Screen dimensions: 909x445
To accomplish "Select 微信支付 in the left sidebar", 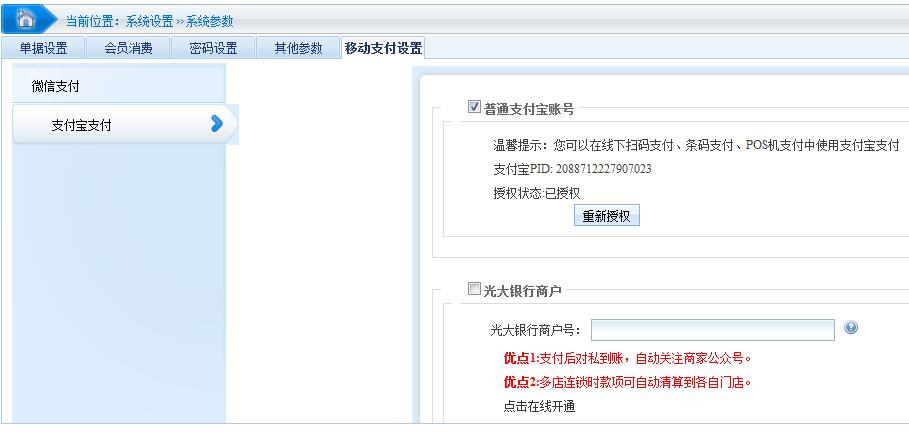I will [55, 87].
